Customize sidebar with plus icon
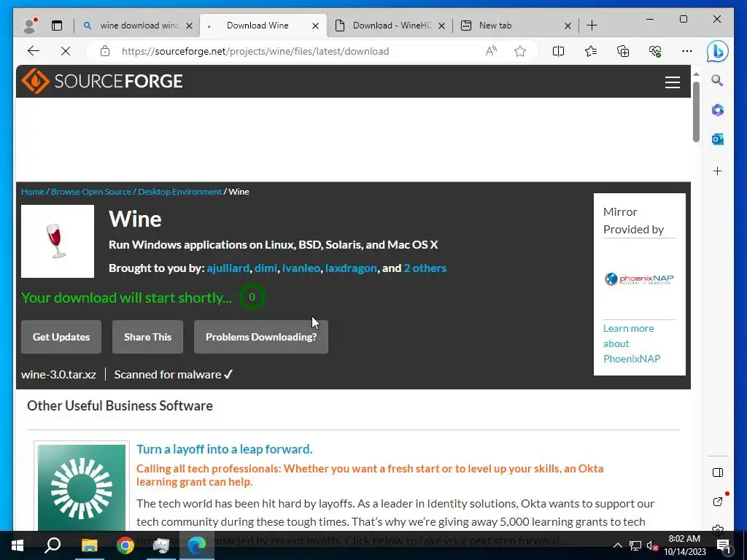Viewport: 747px width, 560px height. click(718, 171)
